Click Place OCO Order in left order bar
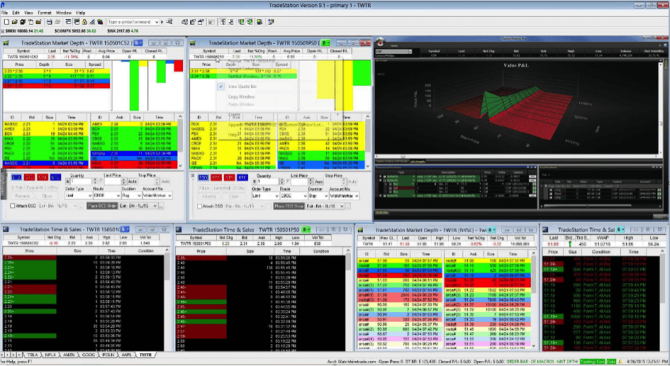Viewport: 670px width, 366px height. click(x=102, y=206)
